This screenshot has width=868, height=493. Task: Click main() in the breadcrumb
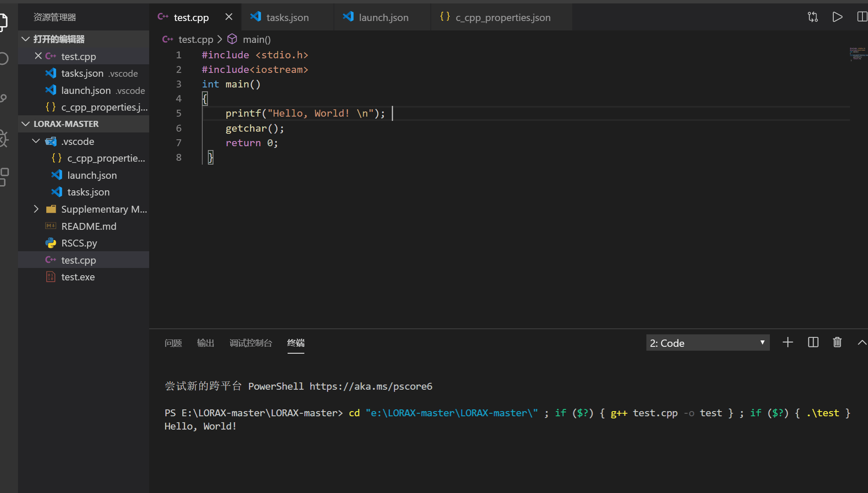256,39
